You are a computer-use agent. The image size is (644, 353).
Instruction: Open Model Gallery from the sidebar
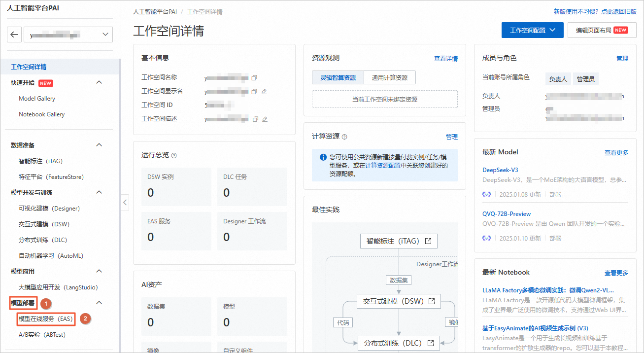point(37,99)
